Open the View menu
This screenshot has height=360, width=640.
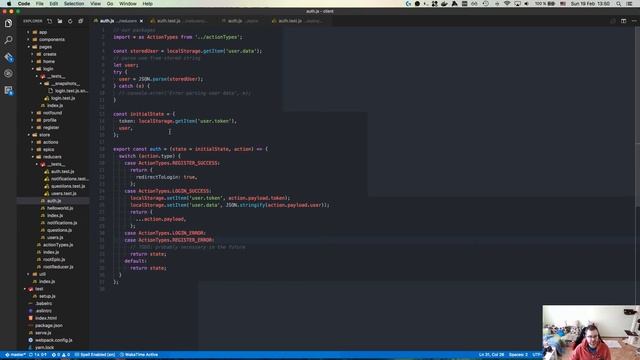96,4
